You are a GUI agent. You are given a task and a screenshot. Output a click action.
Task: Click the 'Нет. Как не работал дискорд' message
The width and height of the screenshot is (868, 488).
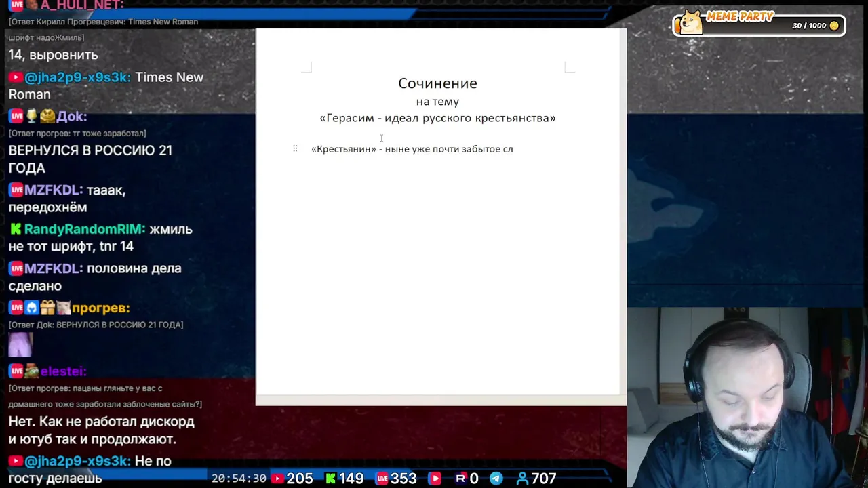(102, 430)
